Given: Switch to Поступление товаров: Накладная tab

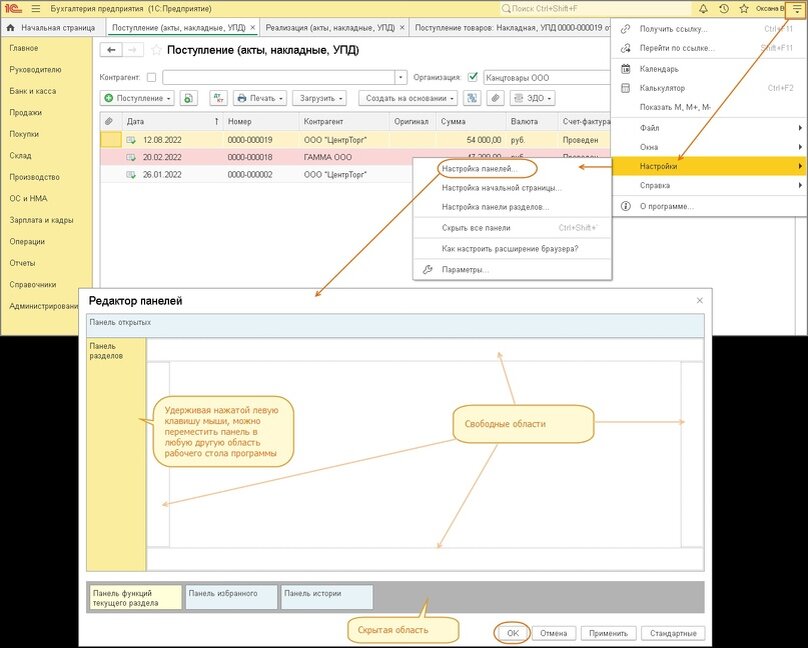Looking at the screenshot, I should point(512,28).
